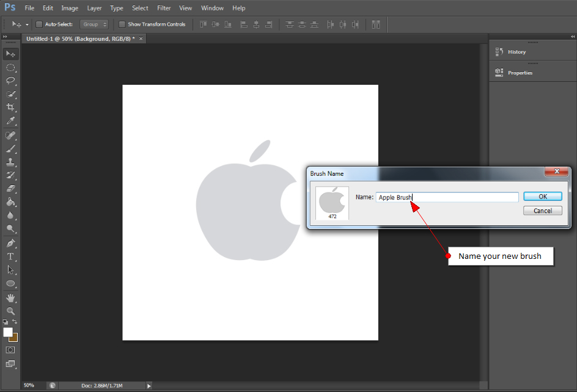Open the View menu
The height and width of the screenshot is (392, 577).
pos(185,8)
